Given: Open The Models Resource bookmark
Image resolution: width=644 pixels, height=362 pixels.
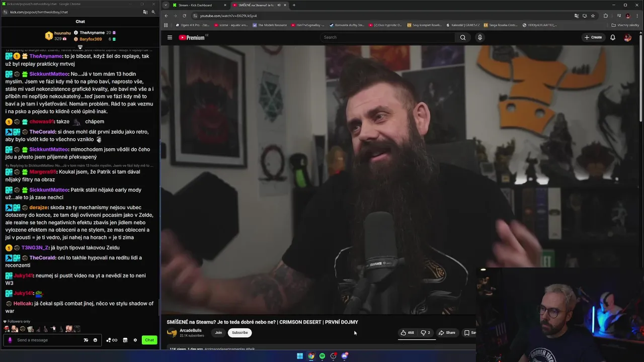Looking at the screenshot, I should point(270,25).
